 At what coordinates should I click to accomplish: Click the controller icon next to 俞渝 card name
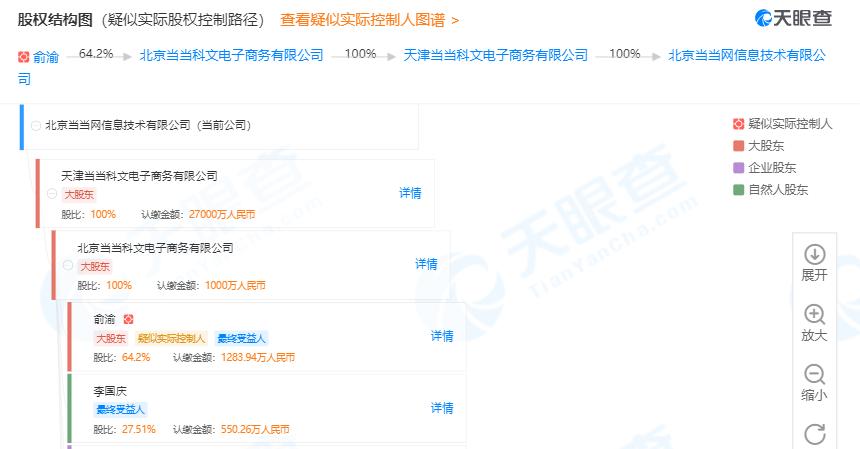[x=128, y=319]
